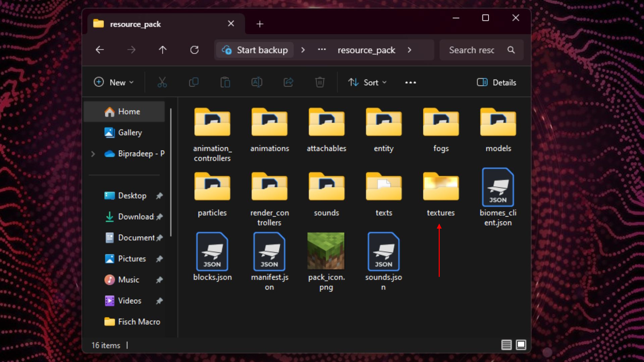The height and width of the screenshot is (362, 644).
Task: Toggle the Details pane
Action: pyautogui.click(x=496, y=82)
